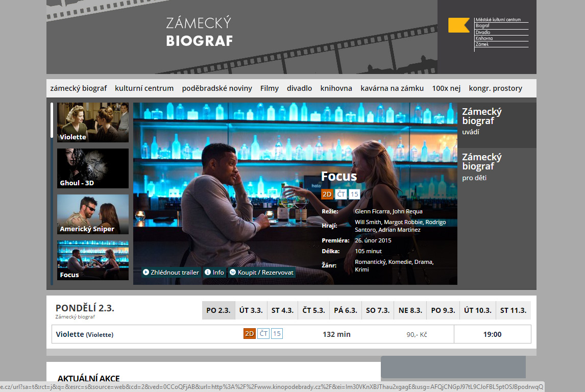Click the ČT badge in Violette row

coord(263,333)
